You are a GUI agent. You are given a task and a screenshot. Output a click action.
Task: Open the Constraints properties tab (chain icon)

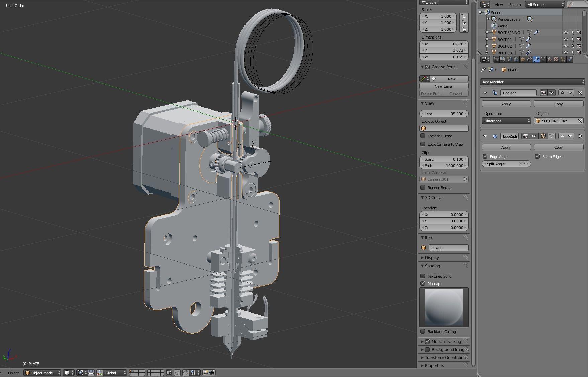[529, 59]
